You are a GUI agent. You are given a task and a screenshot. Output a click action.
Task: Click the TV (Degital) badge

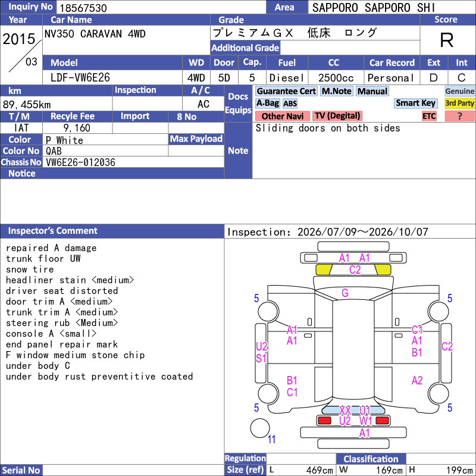click(x=337, y=116)
